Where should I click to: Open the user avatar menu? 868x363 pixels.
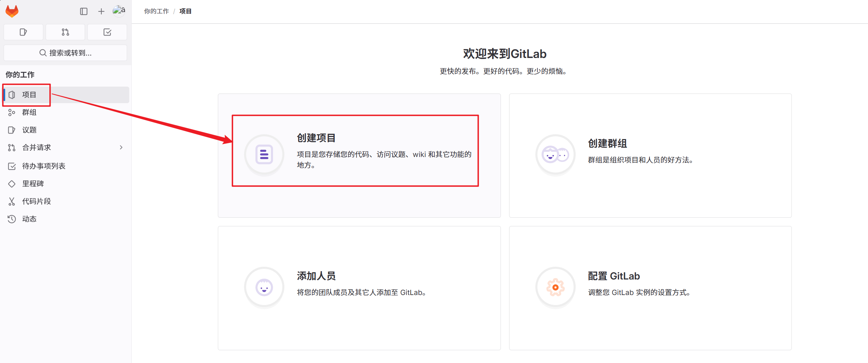tap(119, 11)
